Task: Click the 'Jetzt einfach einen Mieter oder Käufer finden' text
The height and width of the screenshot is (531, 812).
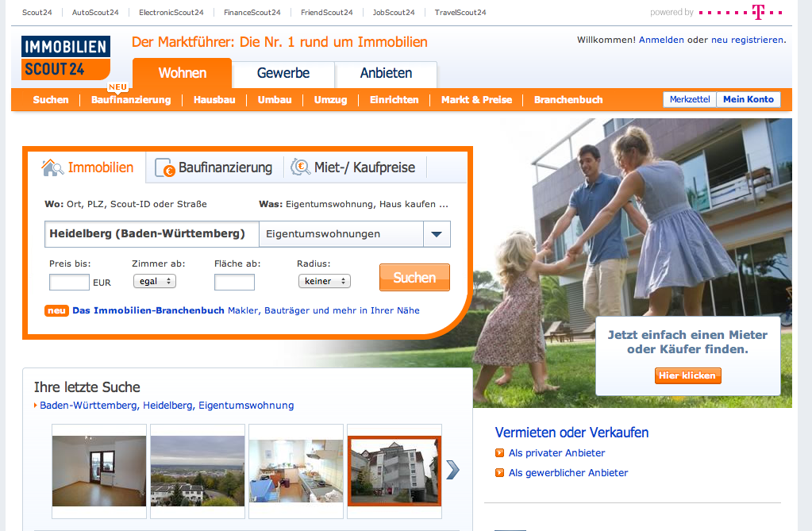Action: click(x=687, y=342)
